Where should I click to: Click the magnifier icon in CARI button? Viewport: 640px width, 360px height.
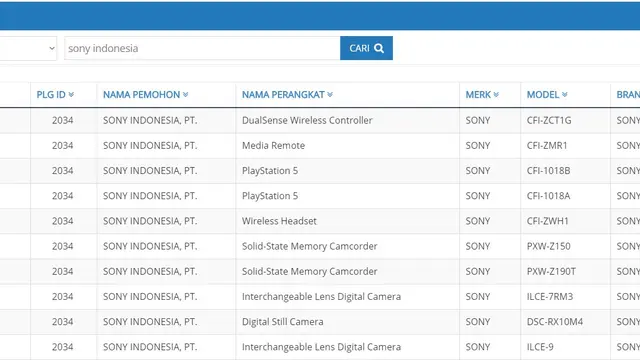coord(379,48)
